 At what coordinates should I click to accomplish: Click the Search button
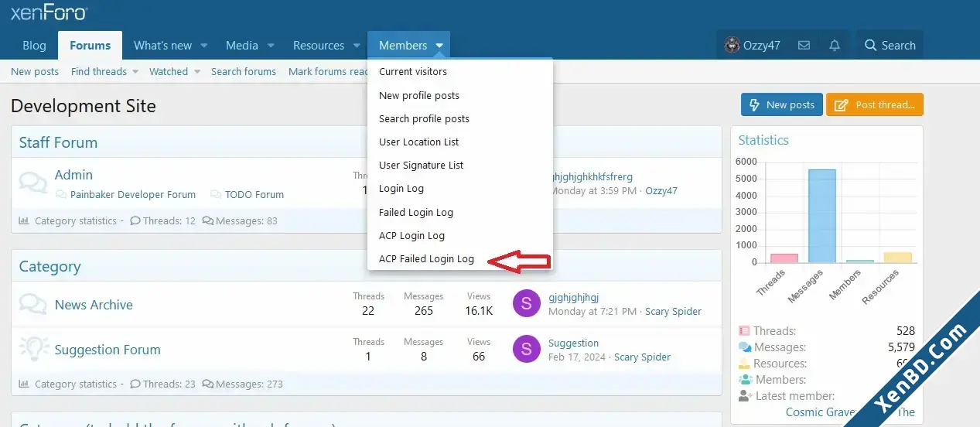[x=890, y=46]
